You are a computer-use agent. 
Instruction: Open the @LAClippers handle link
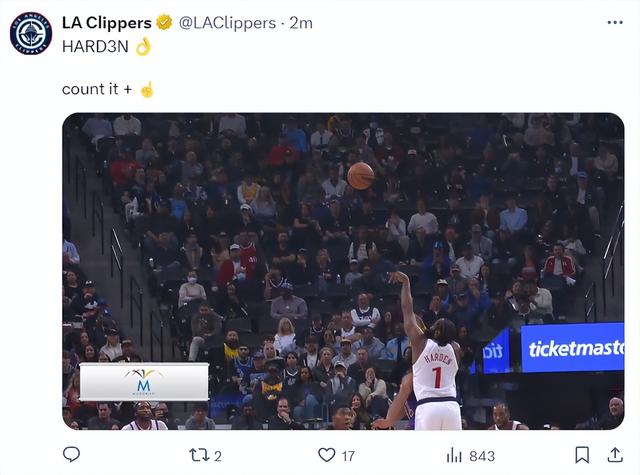coord(227,23)
